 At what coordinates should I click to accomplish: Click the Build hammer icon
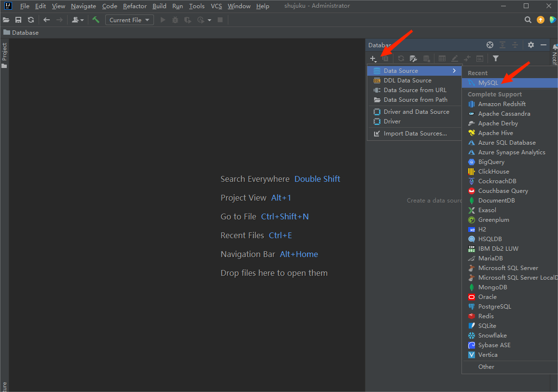[96, 20]
